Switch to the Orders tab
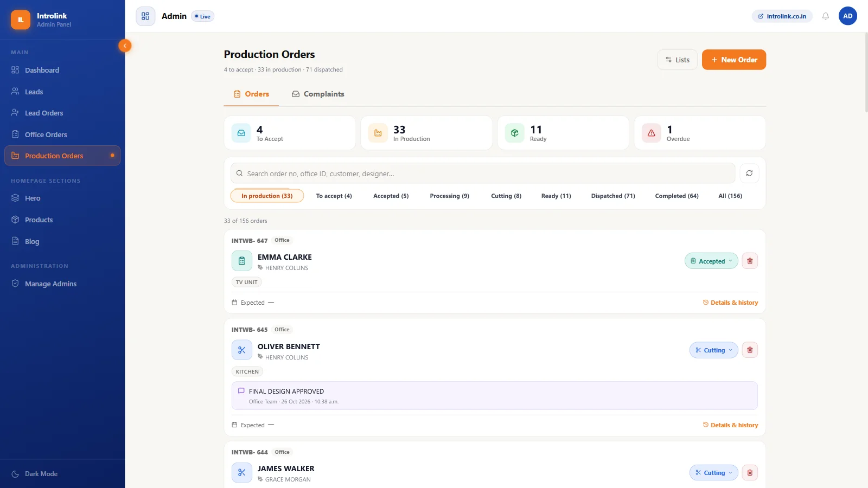The height and width of the screenshot is (488, 868). point(251,94)
